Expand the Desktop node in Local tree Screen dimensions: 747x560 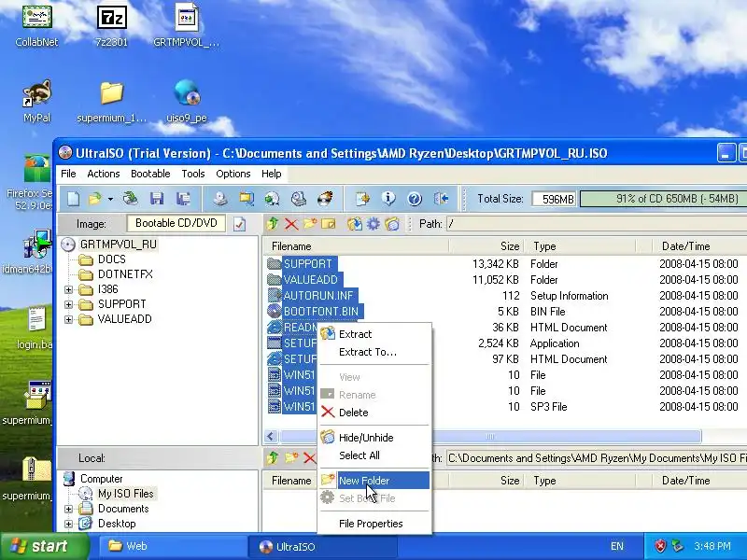tap(68, 524)
